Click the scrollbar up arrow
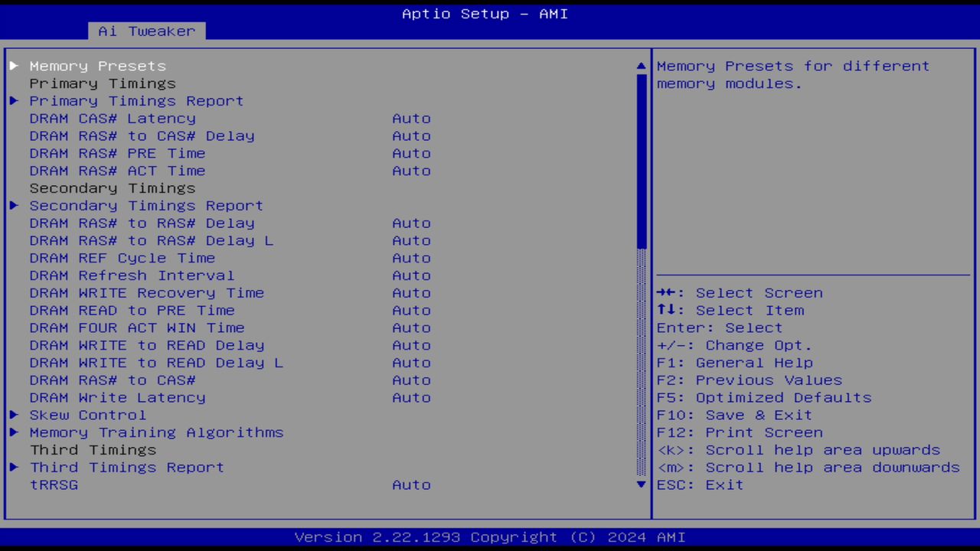The width and height of the screenshot is (980, 551). click(x=642, y=66)
